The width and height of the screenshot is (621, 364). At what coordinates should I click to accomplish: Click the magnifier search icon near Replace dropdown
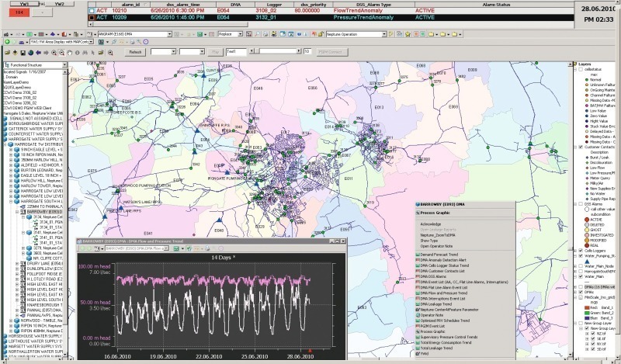tap(257, 34)
